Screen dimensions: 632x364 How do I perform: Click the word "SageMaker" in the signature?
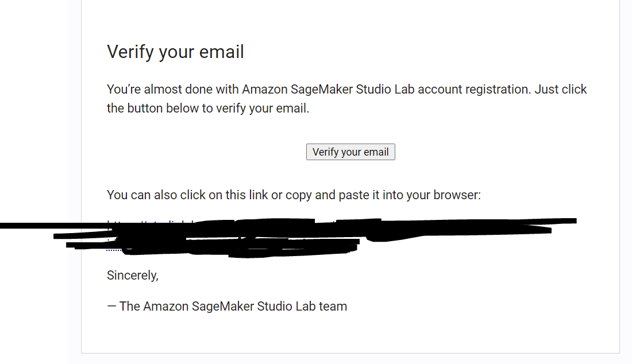point(222,307)
